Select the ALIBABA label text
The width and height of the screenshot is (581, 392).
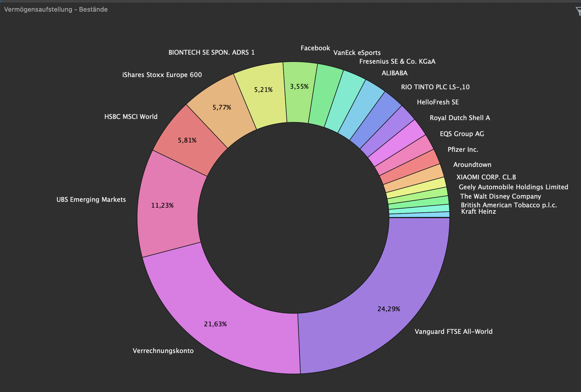[x=394, y=73]
